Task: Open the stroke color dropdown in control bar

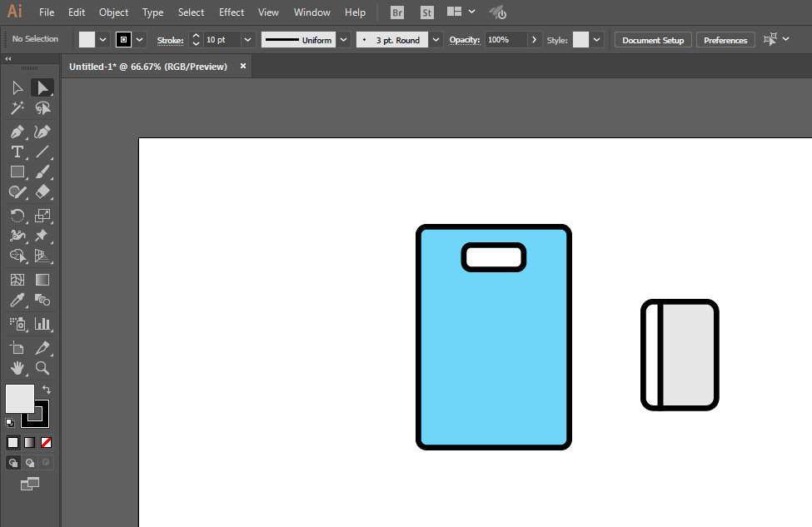Action: point(139,40)
